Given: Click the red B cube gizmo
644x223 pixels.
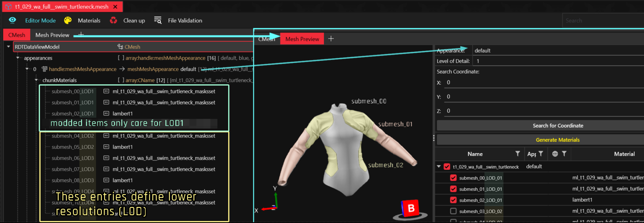Looking at the screenshot, I should 410,208.
